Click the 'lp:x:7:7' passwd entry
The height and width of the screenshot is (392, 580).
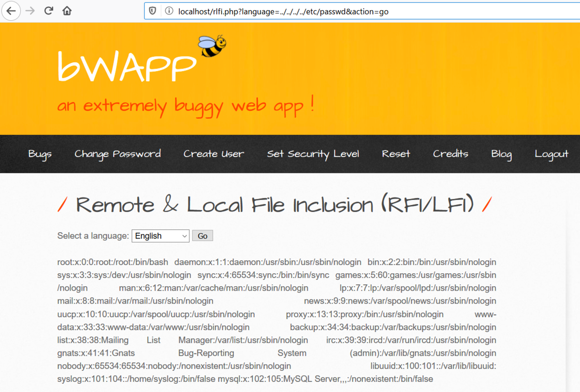coord(418,288)
